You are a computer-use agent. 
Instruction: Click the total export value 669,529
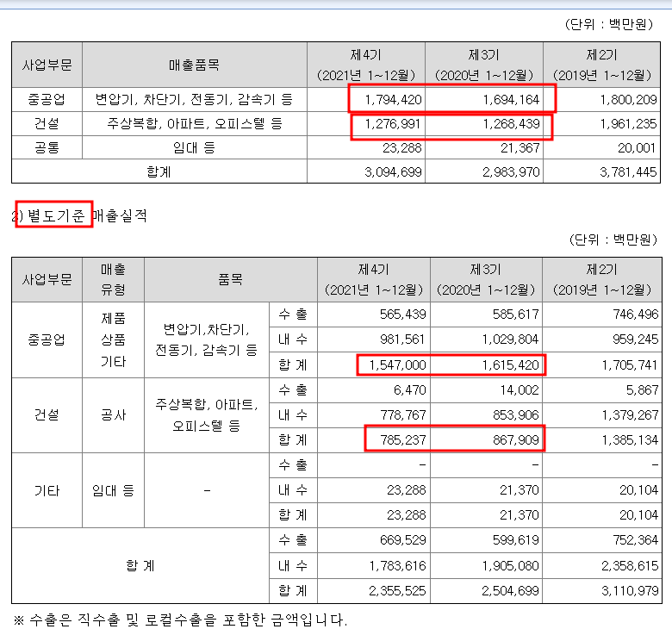(x=403, y=539)
